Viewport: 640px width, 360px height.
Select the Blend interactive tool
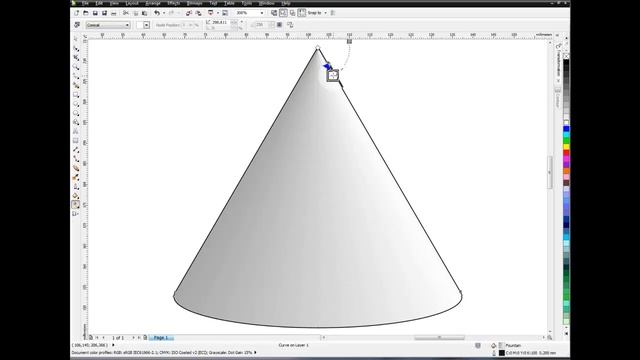point(76,168)
